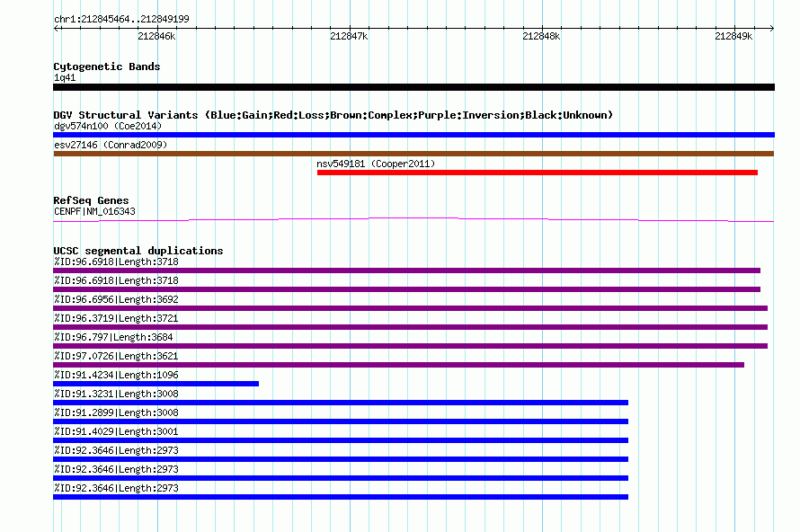This screenshot has width=800, height=532.
Task: Select the purple bar under %ID:96.3719|Length:3721
Action: (x=410, y=327)
